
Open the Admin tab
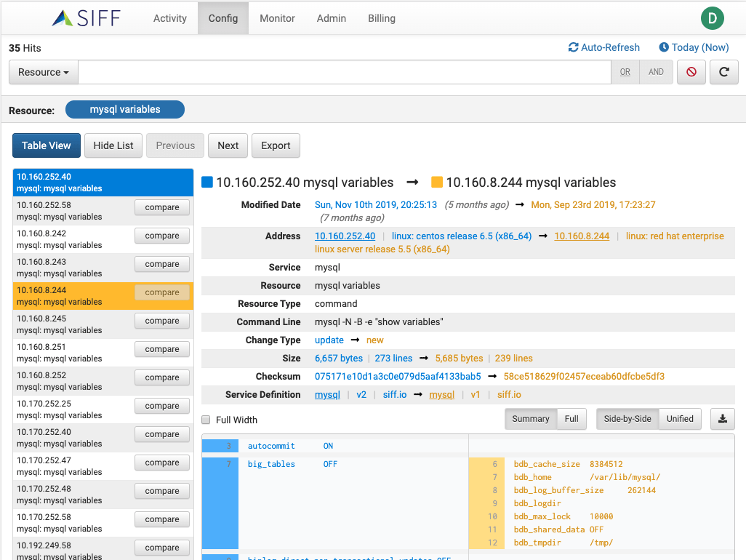click(332, 18)
